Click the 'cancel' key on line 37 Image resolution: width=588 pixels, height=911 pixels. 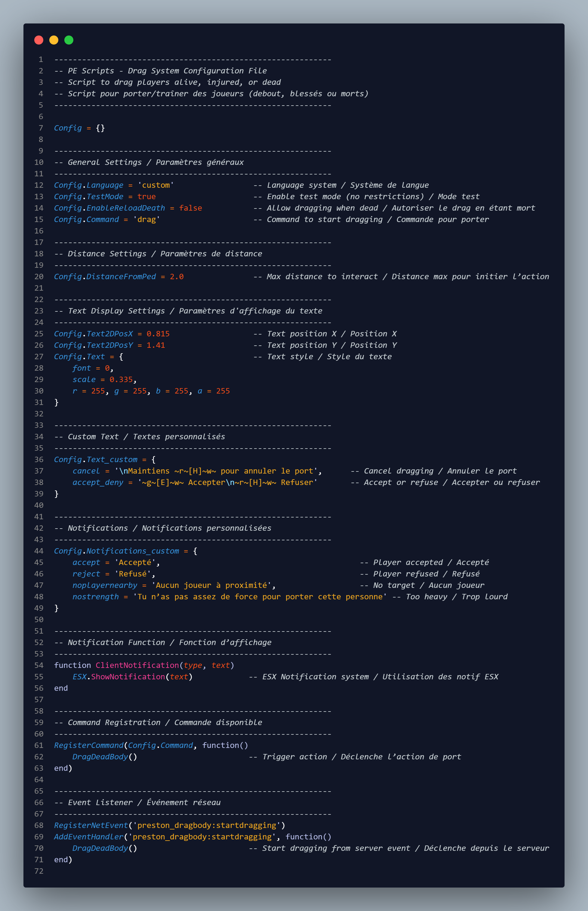(x=86, y=471)
